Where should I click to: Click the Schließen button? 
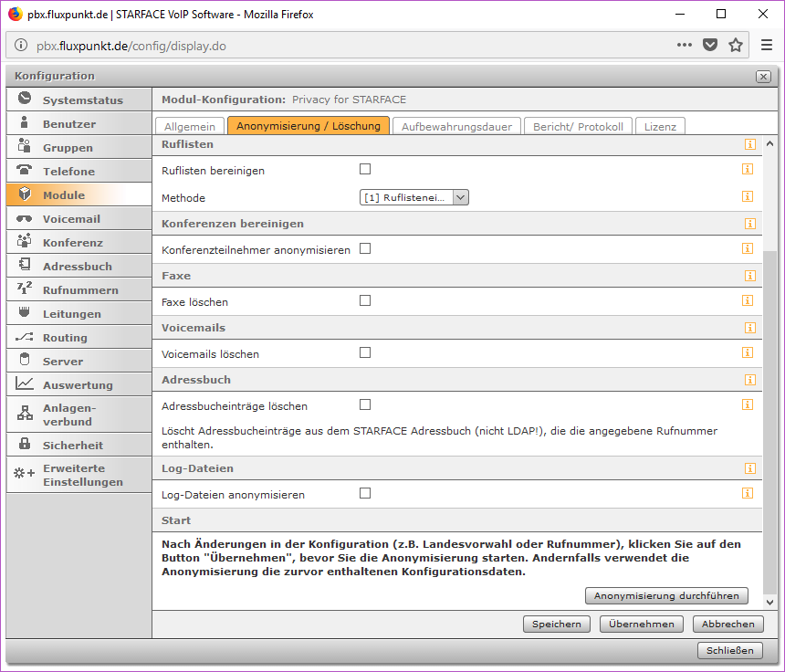coord(730,650)
